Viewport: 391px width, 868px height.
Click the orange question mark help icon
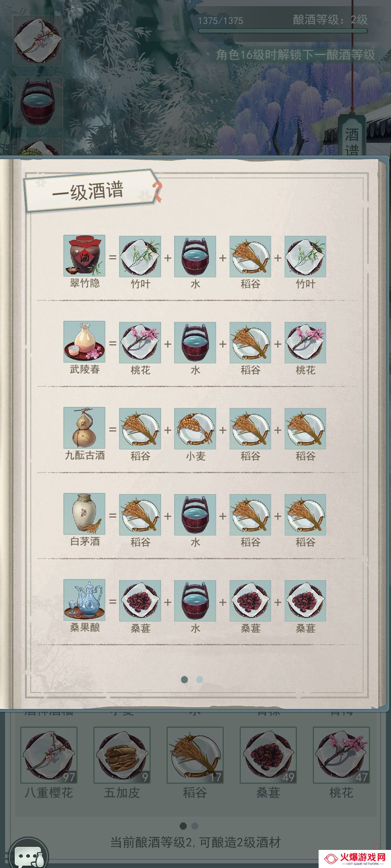157,191
